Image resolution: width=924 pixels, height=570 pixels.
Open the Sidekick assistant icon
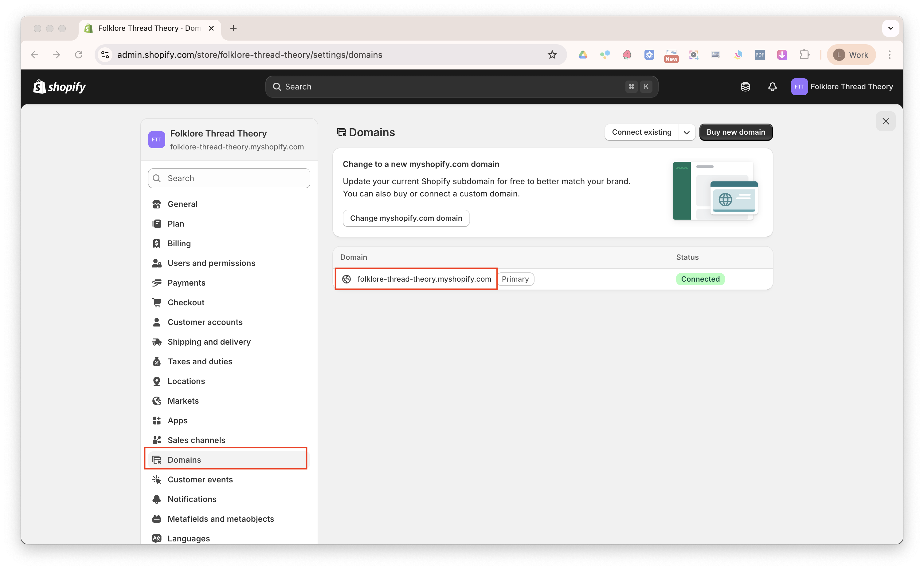coord(745,87)
